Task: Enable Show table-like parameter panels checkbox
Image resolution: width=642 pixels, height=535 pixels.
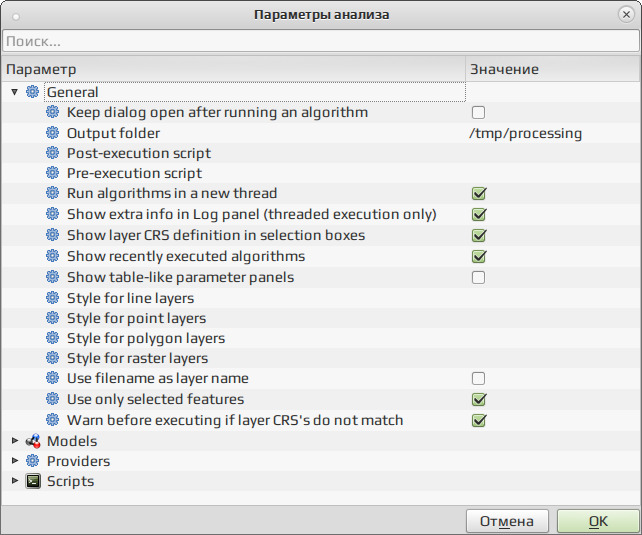Action: tap(478, 277)
